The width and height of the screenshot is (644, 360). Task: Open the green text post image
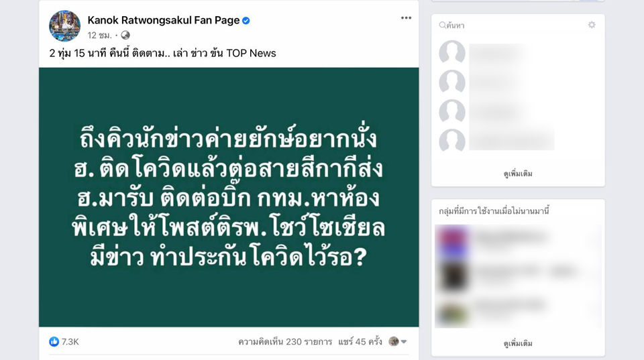[x=229, y=197]
